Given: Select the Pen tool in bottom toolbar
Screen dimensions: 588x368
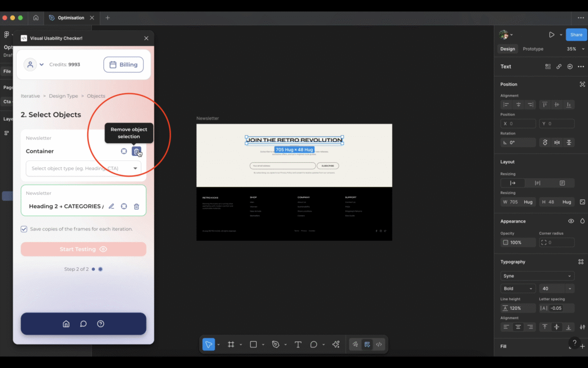Looking at the screenshot, I should click(x=276, y=344).
